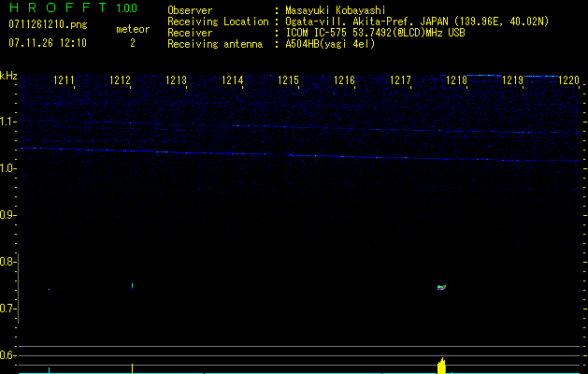Click the faint echo dot before 1211
Viewport: 588px width, 374px height.
click(x=50, y=289)
